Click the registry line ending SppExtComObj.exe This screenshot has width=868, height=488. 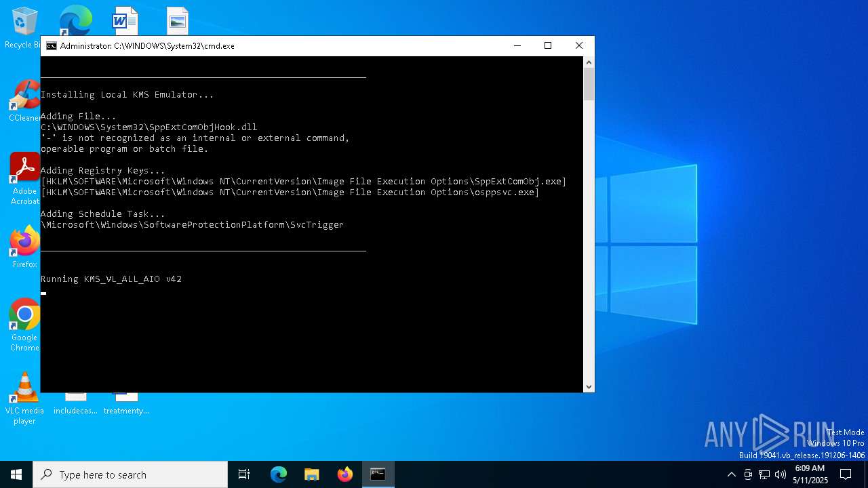(303, 182)
